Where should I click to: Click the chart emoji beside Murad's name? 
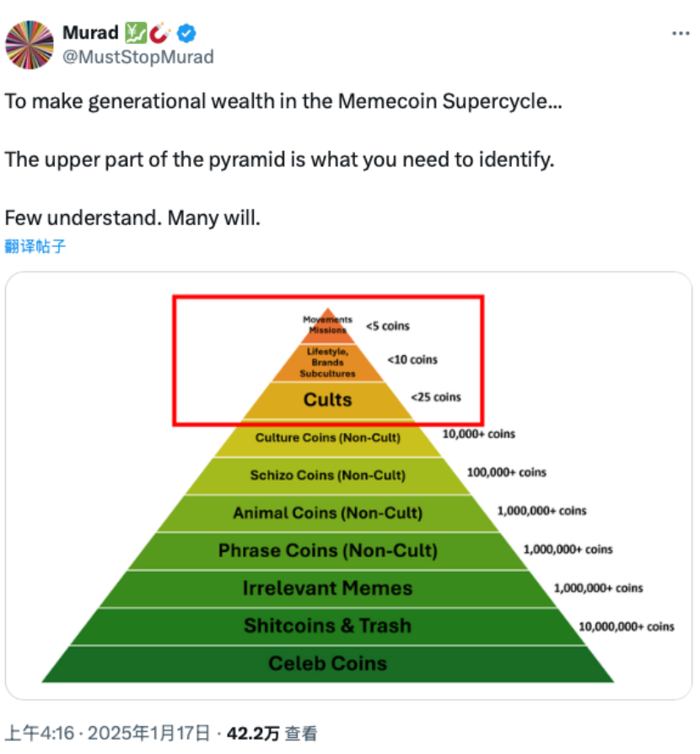(x=136, y=34)
